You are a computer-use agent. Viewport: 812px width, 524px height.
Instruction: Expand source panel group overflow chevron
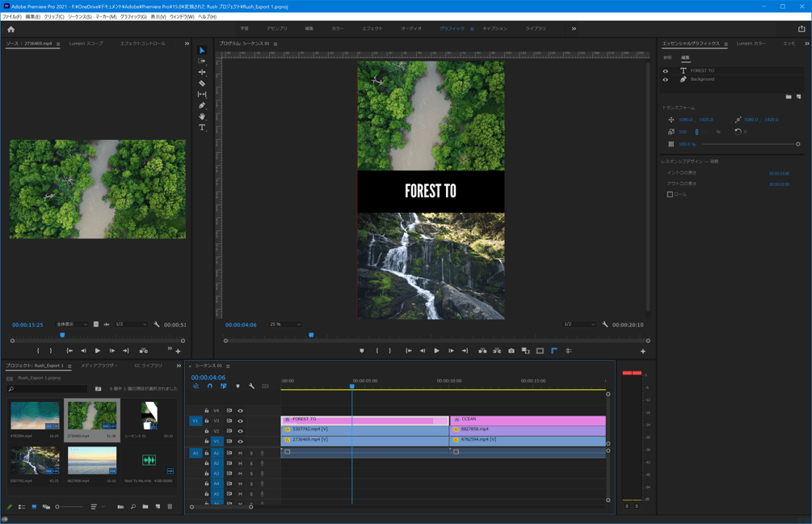(x=187, y=44)
